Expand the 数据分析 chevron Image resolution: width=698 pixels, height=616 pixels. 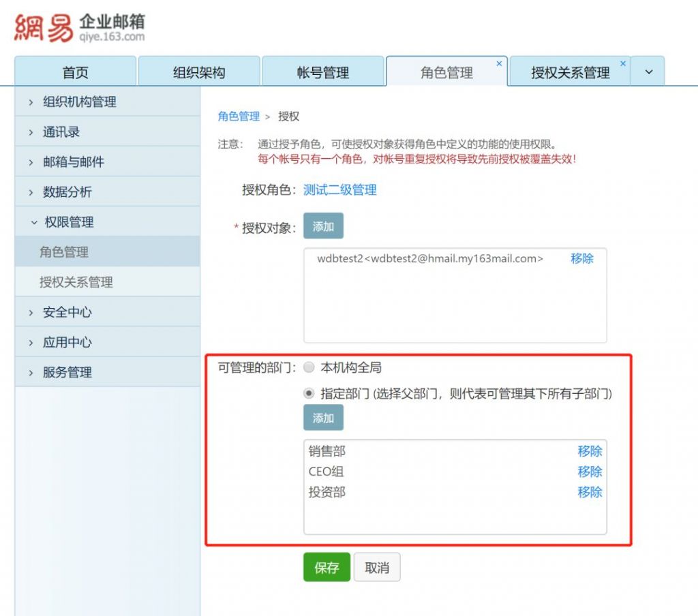(31, 192)
